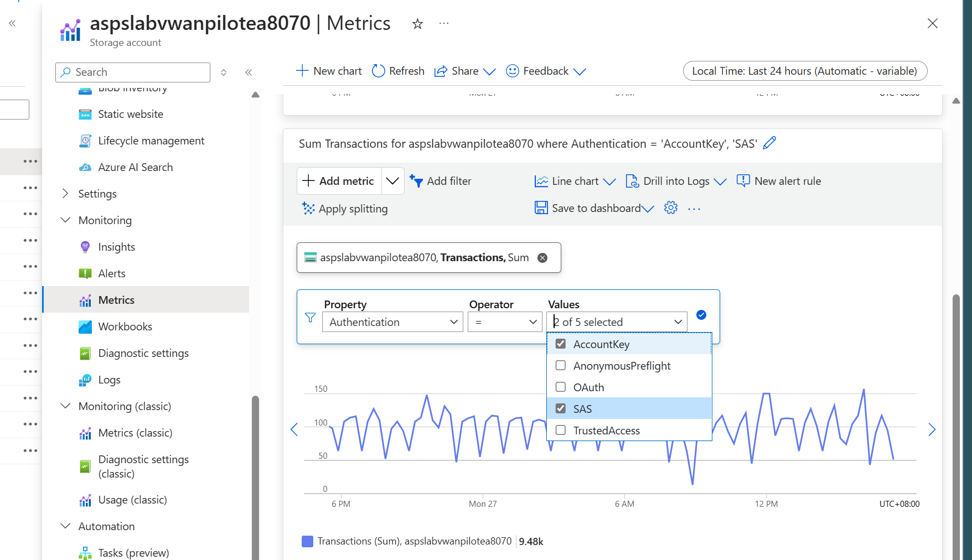Check the TrustedAccess checkbox
Screen dimensions: 972x560
pos(561,430)
